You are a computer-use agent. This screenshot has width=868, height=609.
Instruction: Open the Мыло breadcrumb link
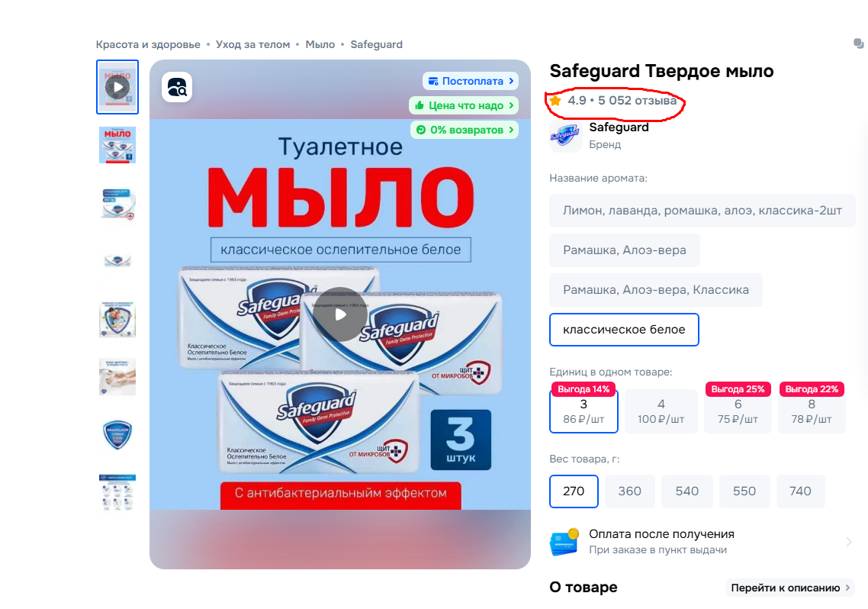pyautogui.click(x=320, y=44)
